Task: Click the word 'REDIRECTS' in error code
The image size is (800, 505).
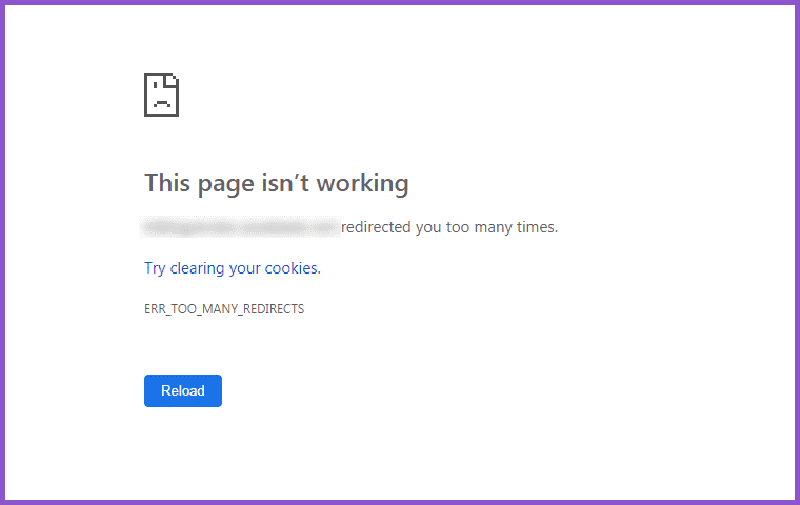Action: pyautogui.click(x=272, y=309)
